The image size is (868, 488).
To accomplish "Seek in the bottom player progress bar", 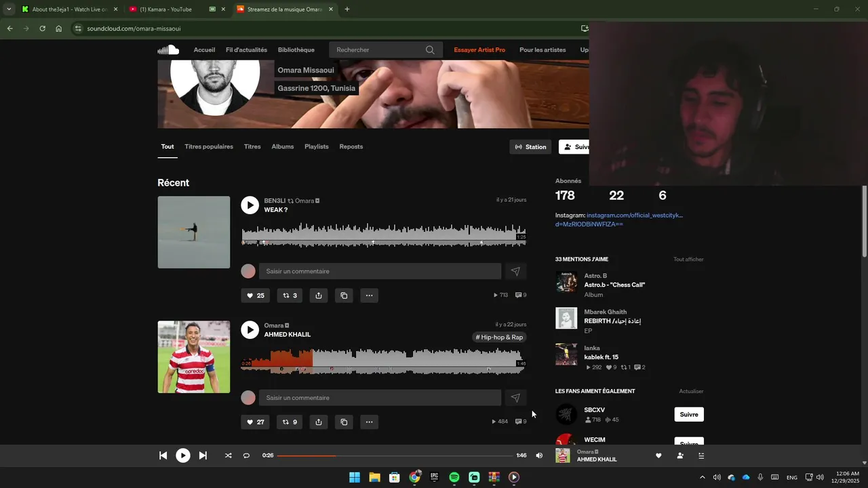I will click(x=395, y=455).
